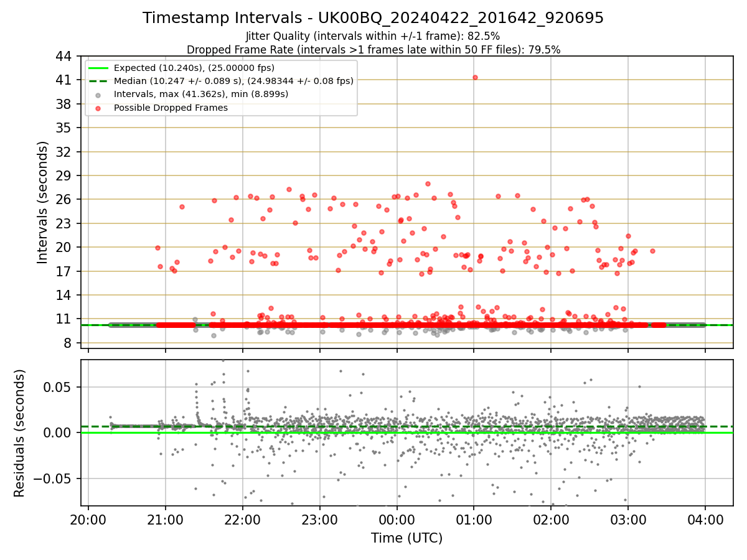Click the outlier red point near 41 seconds
This screenshot has width=747, height=560.
click(475, 77)
